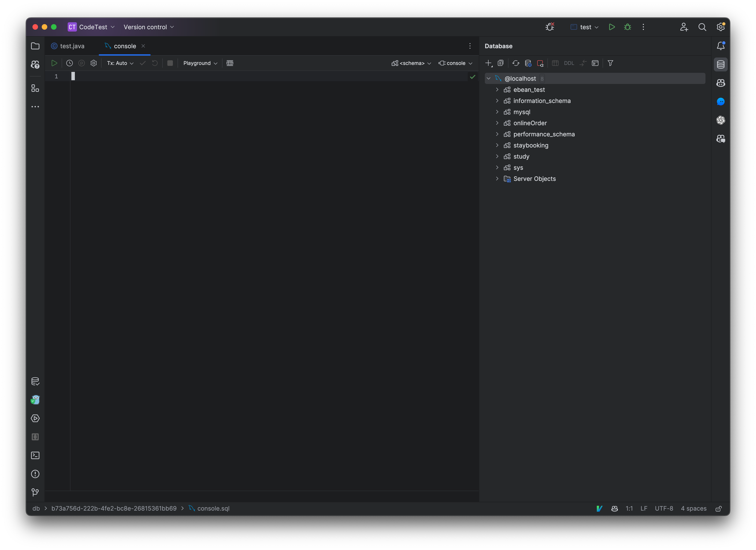Enable the object filter in the Database panel
Image resolution: width=756 pixels, height=550 pixels.
[610, 63]
